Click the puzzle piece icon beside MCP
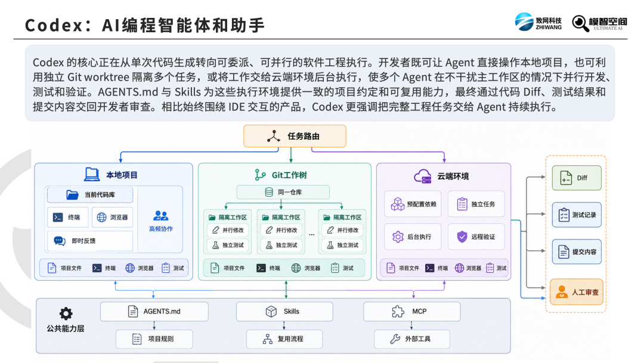 pyautogui.click(x=398, y=312)
